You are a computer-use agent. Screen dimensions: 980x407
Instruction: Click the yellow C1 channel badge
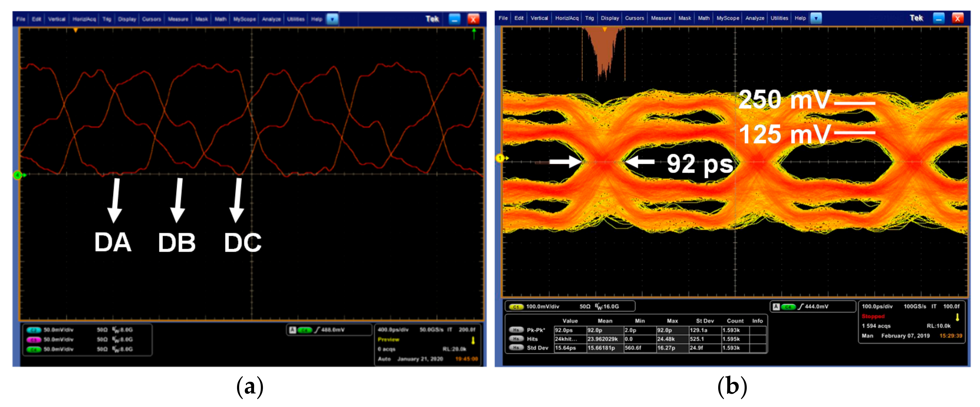tap(516, 306)
